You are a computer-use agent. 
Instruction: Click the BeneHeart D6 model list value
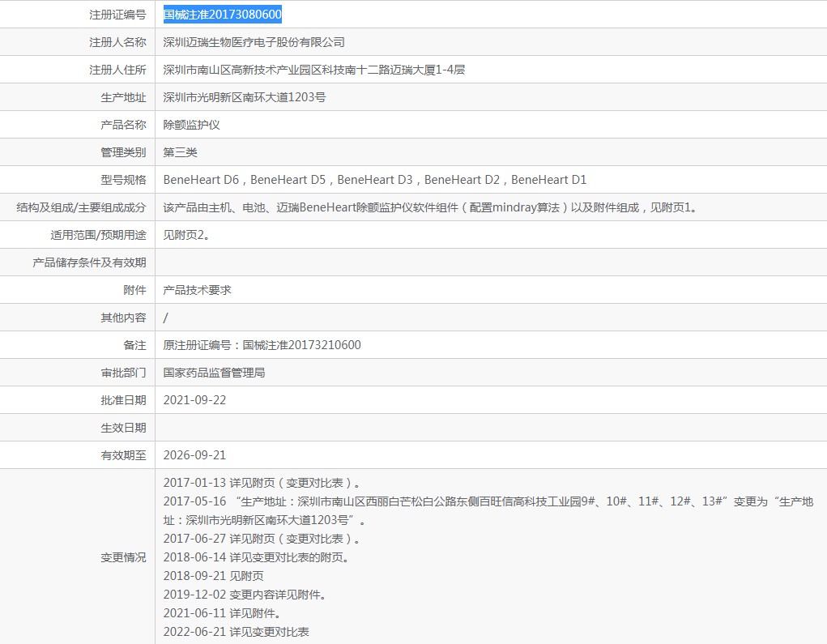[374, 180]
